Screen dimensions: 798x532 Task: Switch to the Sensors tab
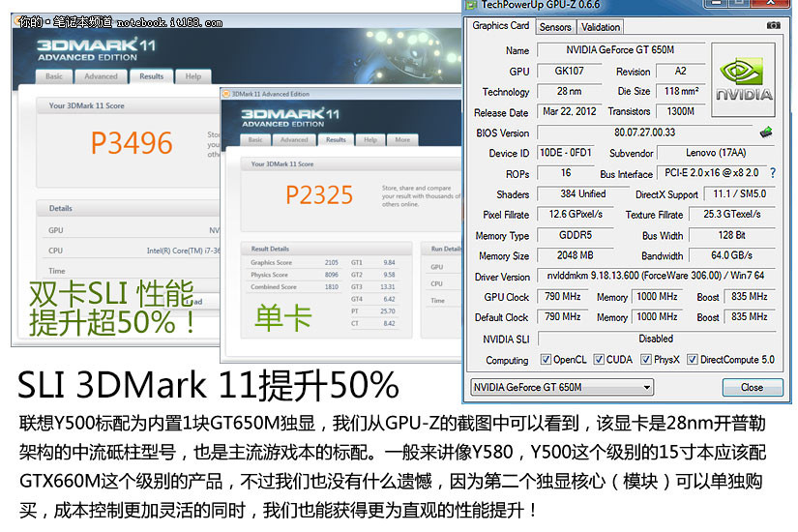(x=555, y=27)
